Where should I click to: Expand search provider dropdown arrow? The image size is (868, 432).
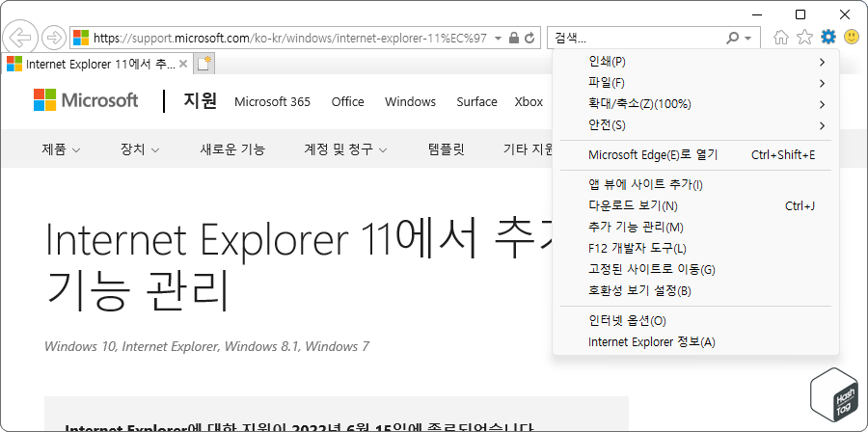[748, 39]
